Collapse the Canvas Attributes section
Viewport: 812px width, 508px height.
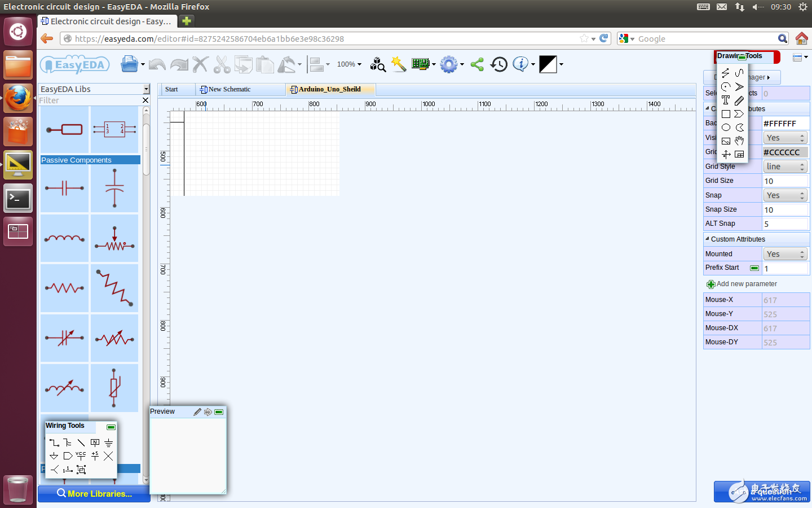coord(708,109)
